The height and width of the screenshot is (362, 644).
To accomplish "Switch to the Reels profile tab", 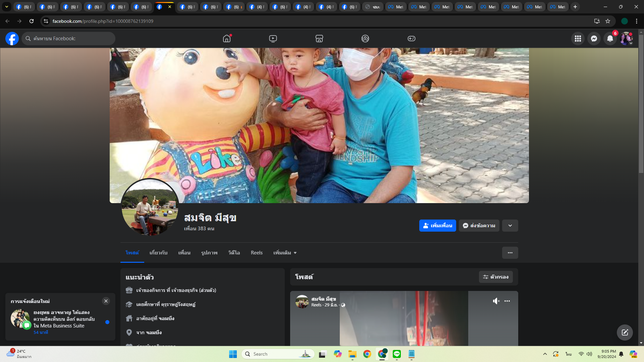I will point(257,253).
